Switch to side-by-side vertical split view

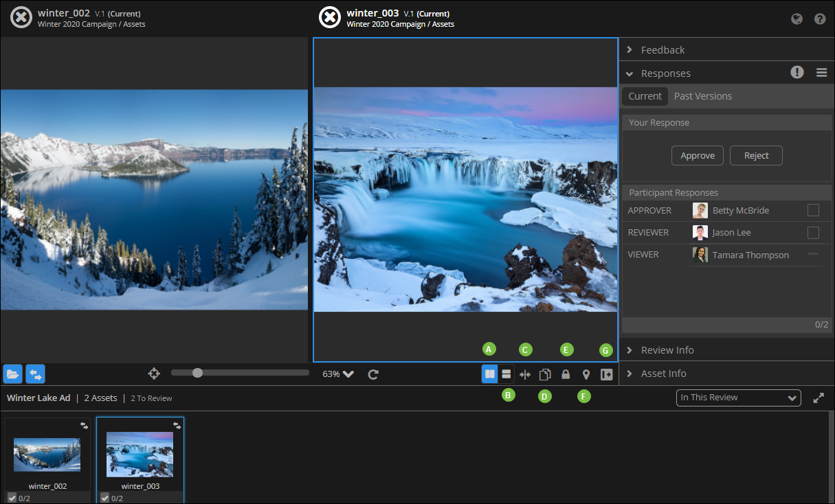[490, 374]
